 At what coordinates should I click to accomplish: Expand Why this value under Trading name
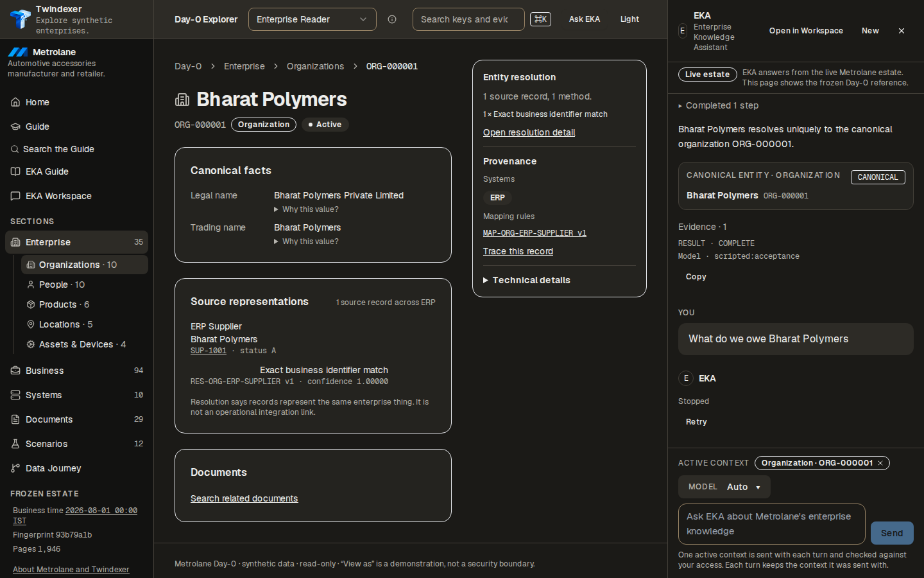click(x=306, y=241)
